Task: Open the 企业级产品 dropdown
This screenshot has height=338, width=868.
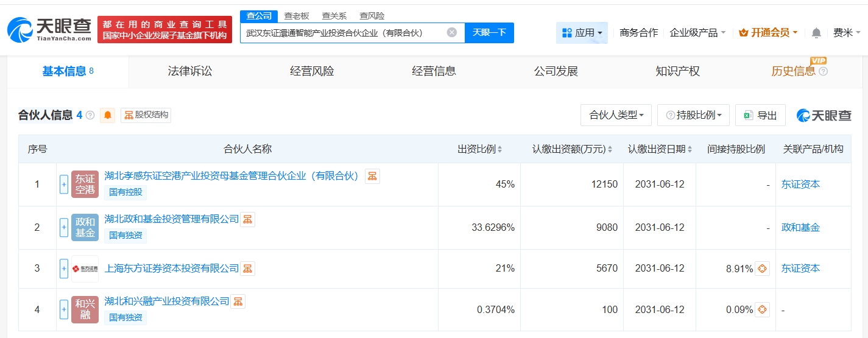Action: (697, 33)
